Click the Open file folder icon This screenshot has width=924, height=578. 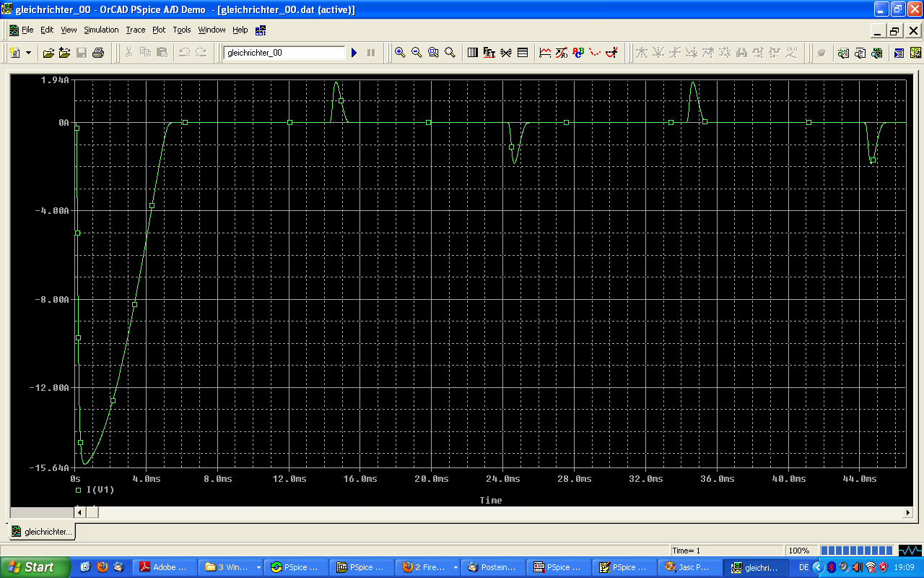pyautogui.click(x=48, y=53)
